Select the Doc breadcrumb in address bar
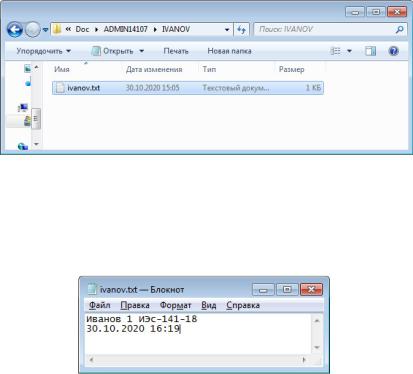Viewport: 413px width, 374px height. tap(82, 29)
